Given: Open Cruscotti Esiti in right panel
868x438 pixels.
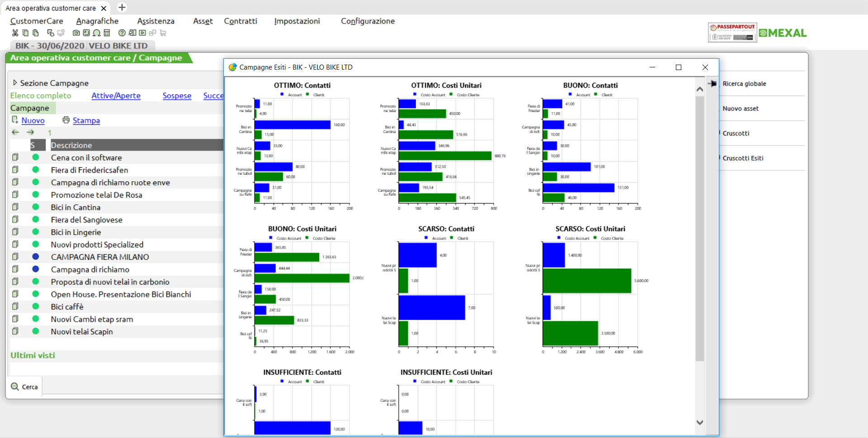Looking at the screenshot, I should pos(743,158).
